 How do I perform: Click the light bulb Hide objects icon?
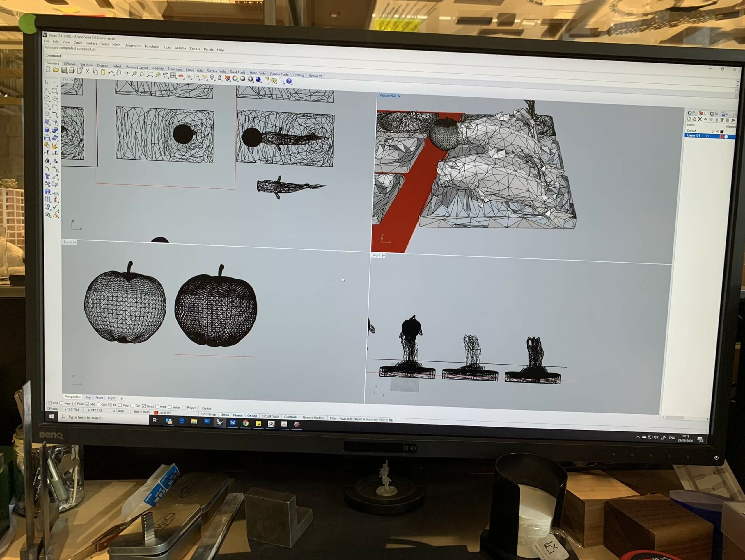[x=212, y=77]
